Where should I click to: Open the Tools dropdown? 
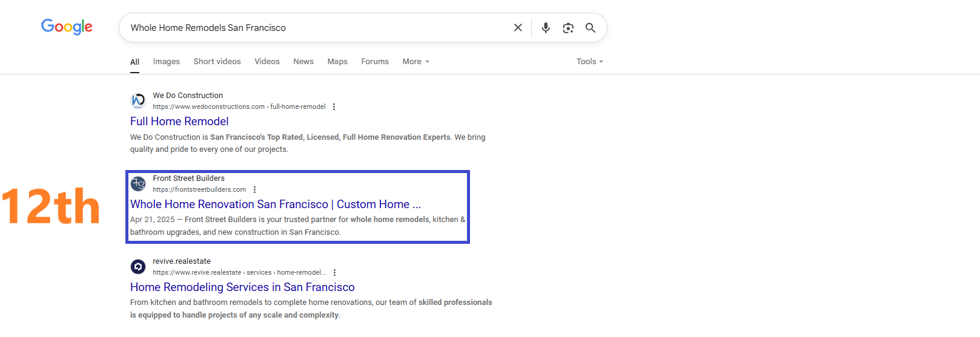coord(590,62)
